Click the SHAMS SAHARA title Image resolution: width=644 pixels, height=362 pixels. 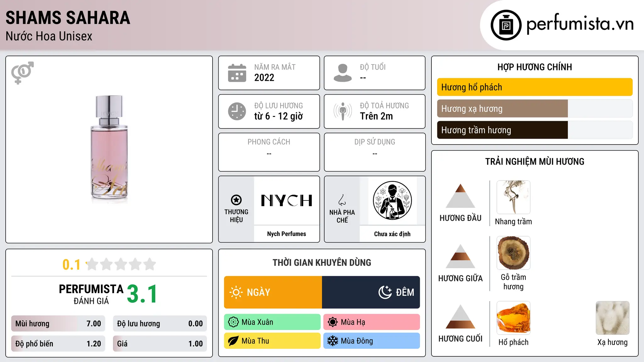(x=68, y=18)
